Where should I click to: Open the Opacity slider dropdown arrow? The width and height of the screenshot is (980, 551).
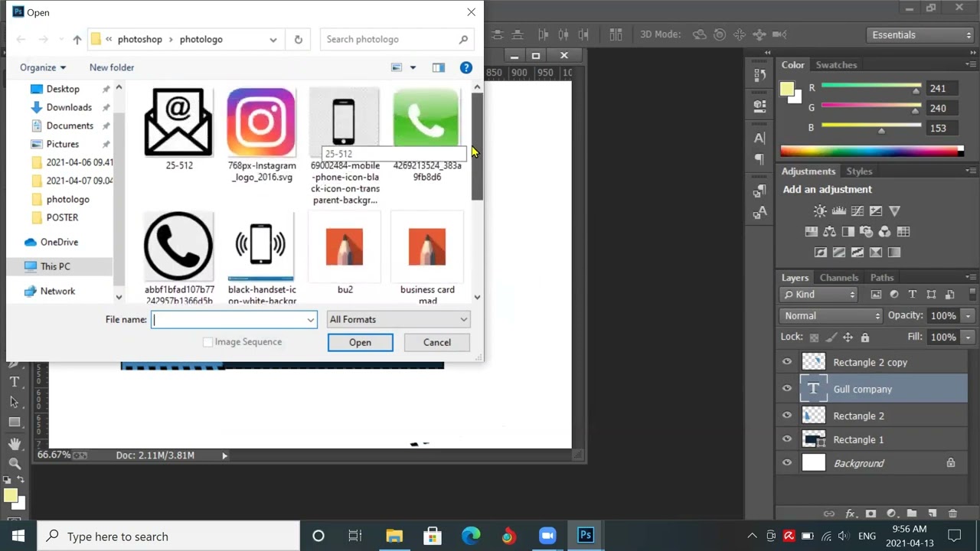pyautogui.click(x=968, y=315)
